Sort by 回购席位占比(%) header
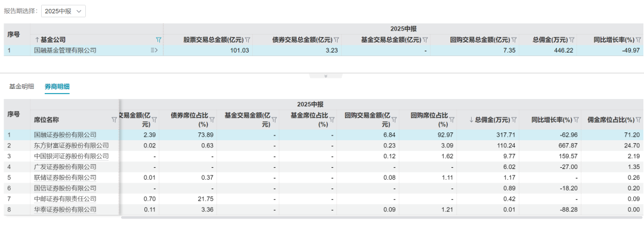Screen dimensions: 644x225 (429, 120)
